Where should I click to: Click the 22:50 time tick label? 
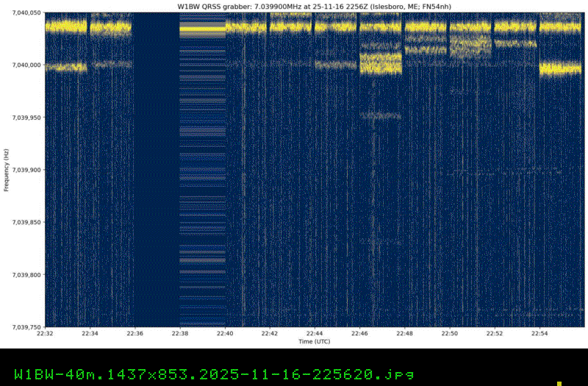tap(450, 333)
